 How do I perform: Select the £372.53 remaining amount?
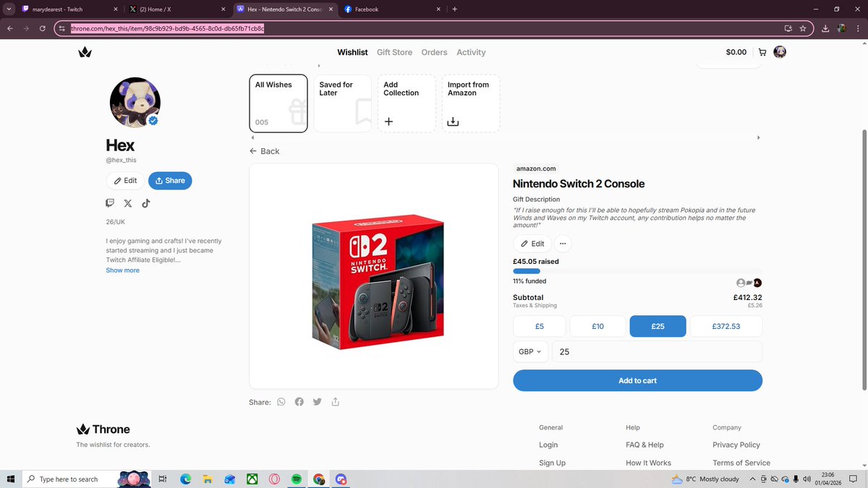726,326
